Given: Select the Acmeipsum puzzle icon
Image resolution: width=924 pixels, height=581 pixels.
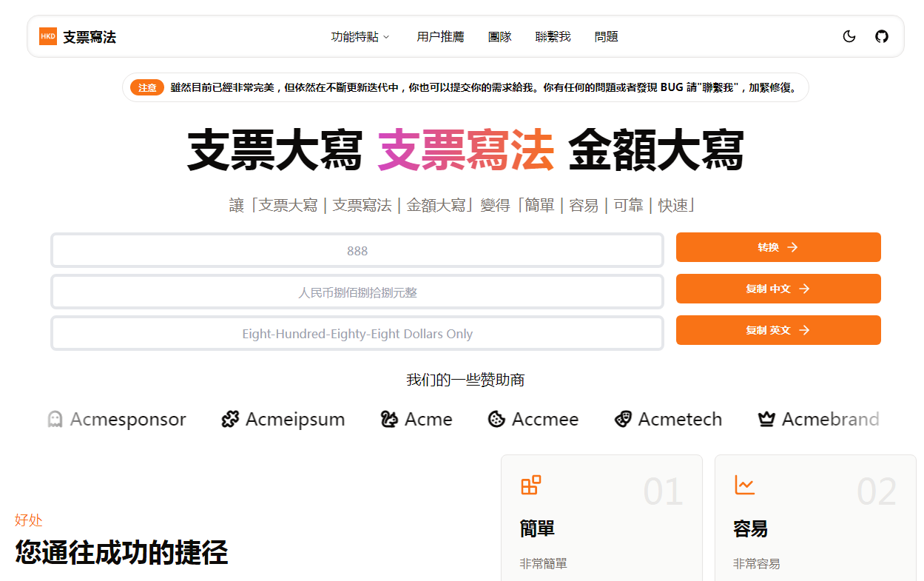Looking at the screenshot, I should 229,418.
